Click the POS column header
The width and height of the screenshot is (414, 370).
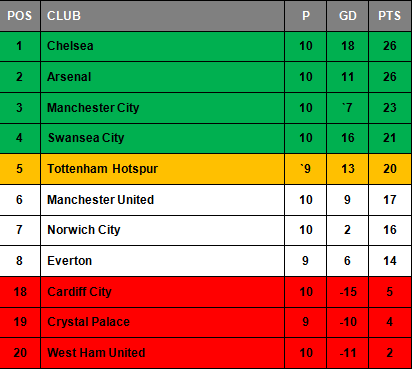point(20,16)
